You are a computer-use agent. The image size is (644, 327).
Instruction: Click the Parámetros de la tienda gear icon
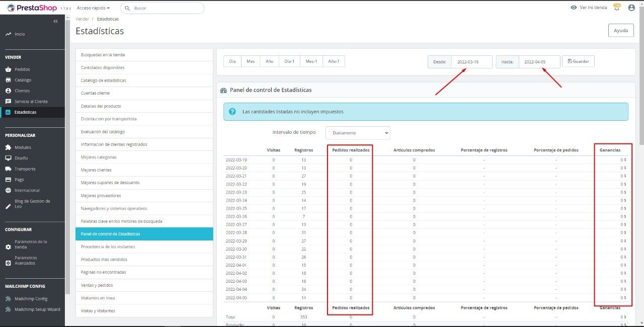(x=8, y=247)
